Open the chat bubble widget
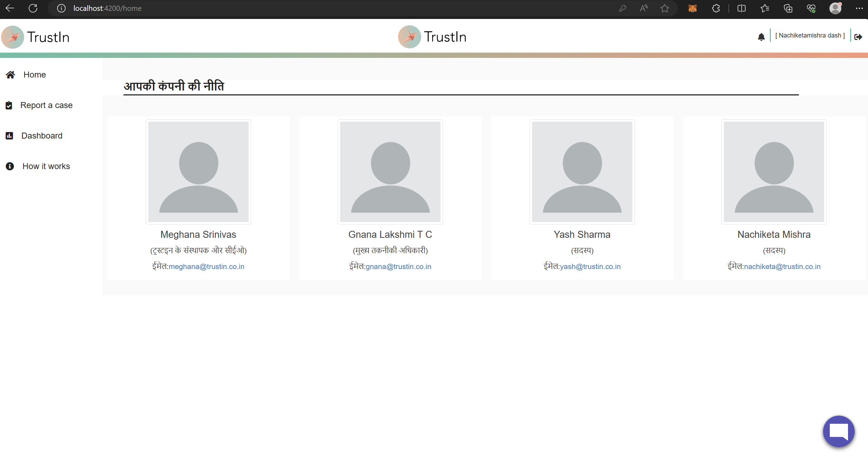 coord(838,431)
